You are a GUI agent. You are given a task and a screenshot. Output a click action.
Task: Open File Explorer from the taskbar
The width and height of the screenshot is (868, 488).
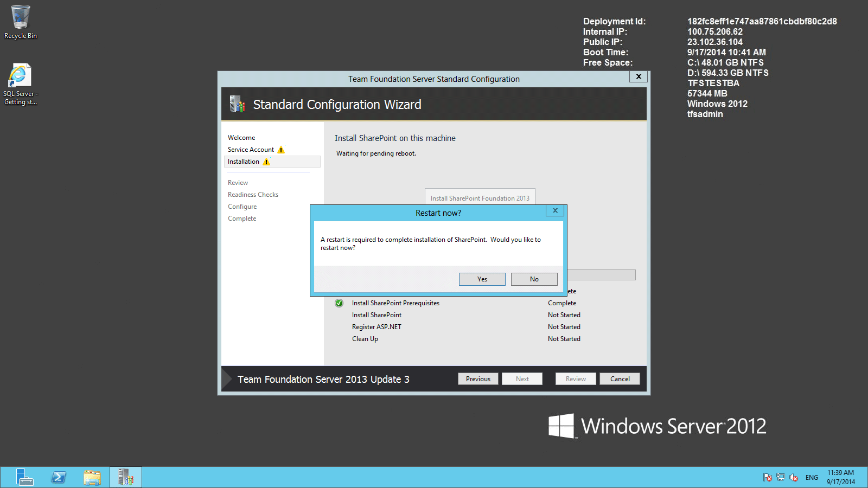tap(92, 477)
